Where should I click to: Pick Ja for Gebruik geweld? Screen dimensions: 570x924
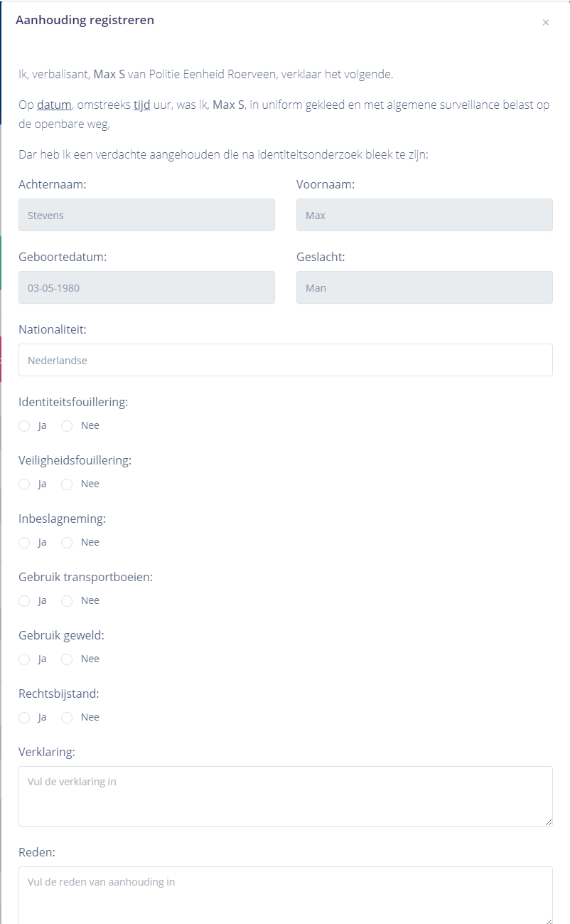coord(24,659)
